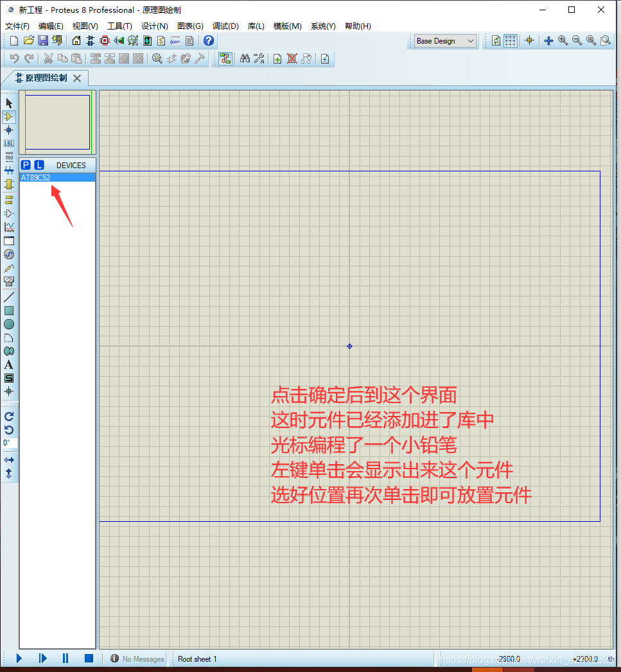Open the 调试(D) menu
The height and width of the screenshot is (672, 621).
click(225, 26)
